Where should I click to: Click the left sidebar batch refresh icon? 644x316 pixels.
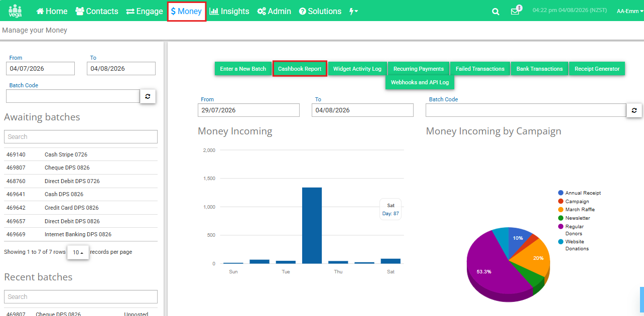pos(148,96)
